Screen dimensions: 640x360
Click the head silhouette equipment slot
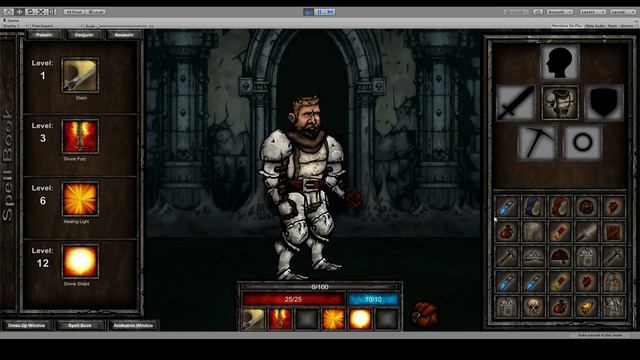click(560, 62)
